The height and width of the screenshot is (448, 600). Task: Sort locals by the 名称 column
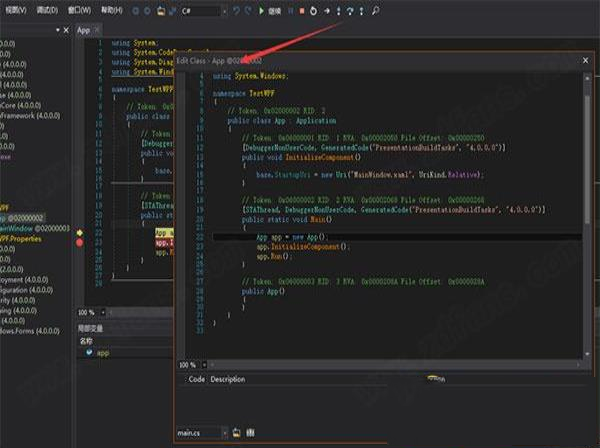pyautogui.click(x=86, y=340)
